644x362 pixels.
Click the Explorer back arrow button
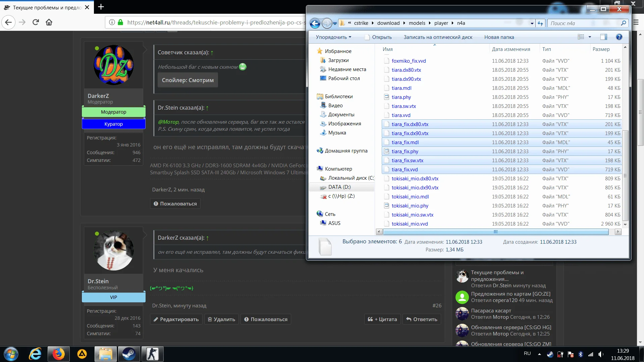pyautogui.click(x=315, y=23)
